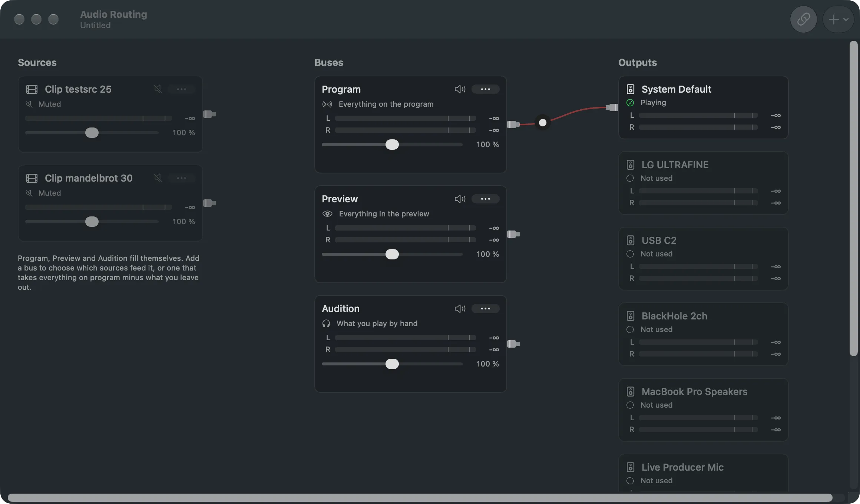Image resolution: width=860 pixels, height=504 pixels.
Task: Click the link icon in the title bar
Action: (x=803, y=19)
